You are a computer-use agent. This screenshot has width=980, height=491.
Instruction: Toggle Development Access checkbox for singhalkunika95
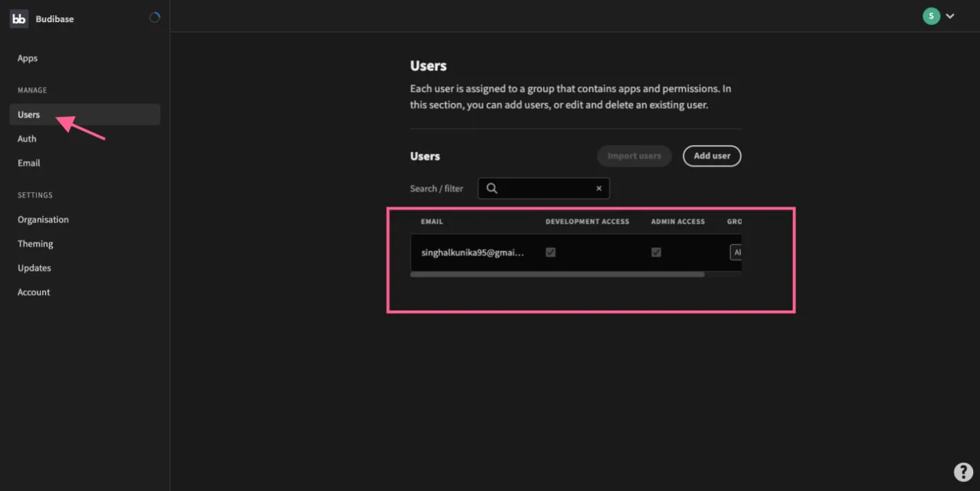click(550, 253)
